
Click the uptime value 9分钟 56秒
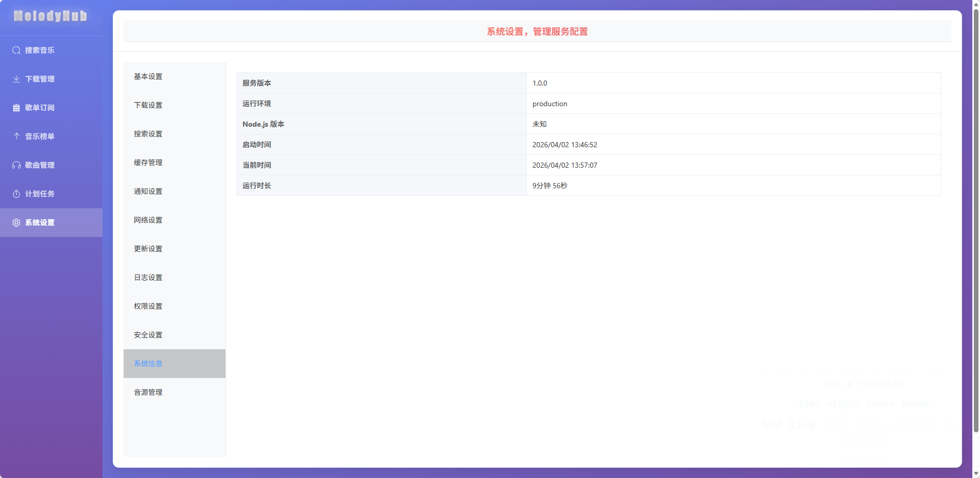549,186
